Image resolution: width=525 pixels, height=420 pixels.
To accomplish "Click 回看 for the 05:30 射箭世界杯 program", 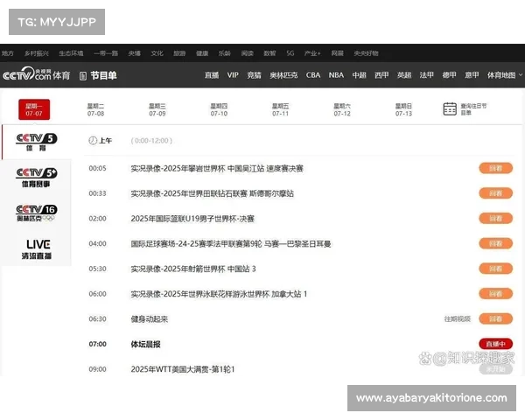I will point(495,269).
